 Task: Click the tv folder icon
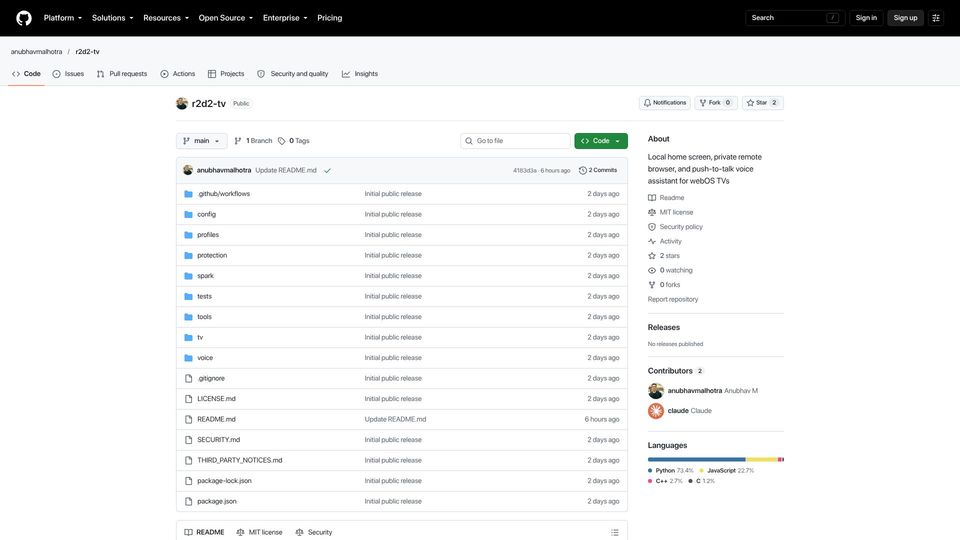[189, 337]
